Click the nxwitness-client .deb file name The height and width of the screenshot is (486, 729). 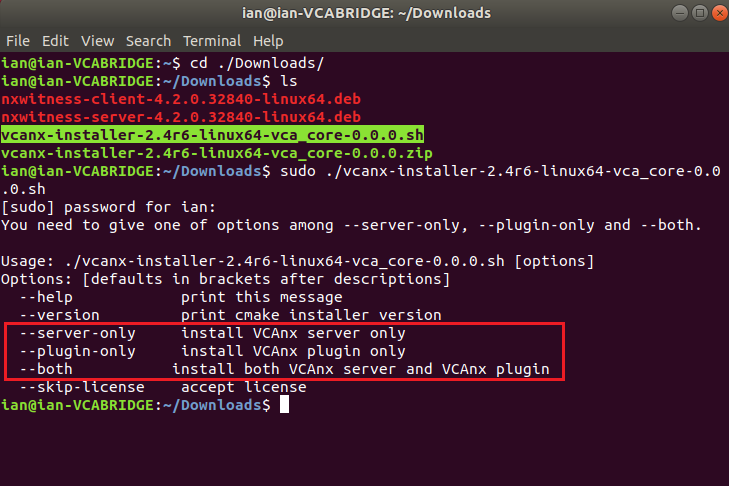click(x=181, y=100)
